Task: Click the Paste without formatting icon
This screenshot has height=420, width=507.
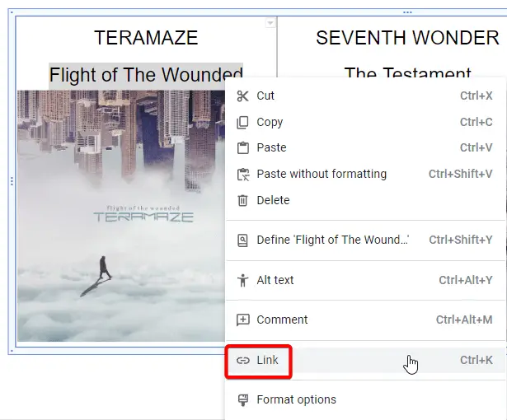Action: 243,175
